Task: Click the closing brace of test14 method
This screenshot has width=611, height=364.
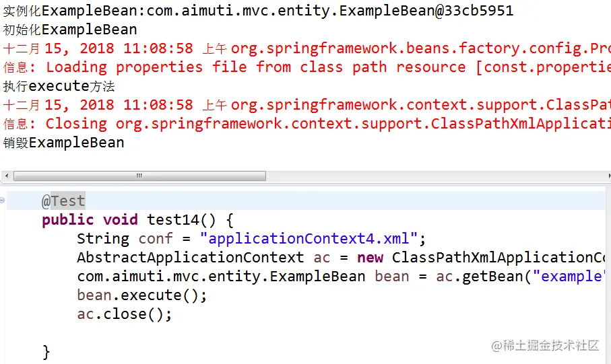Action: [46, 353]
